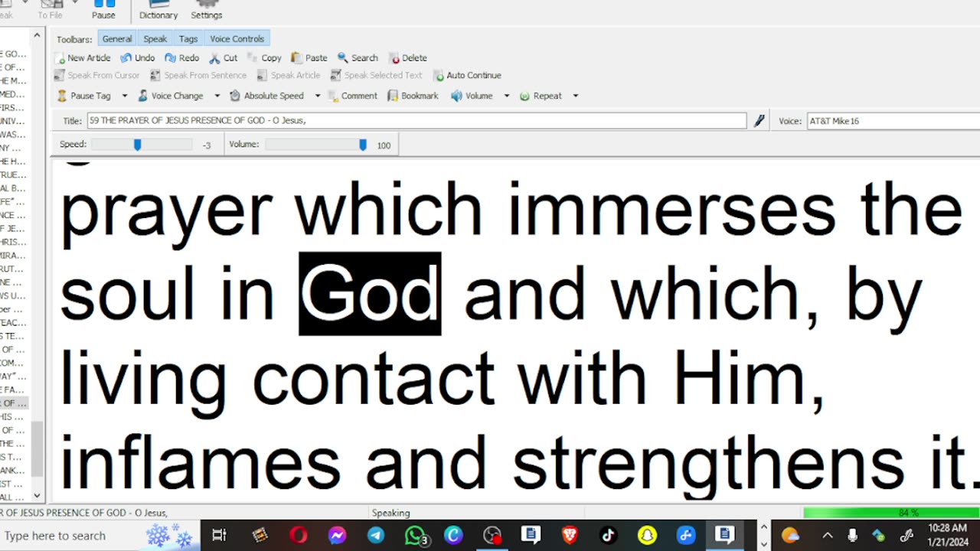Expand the Pause Tag dropdown arrow
980x551 pixels.
click(125, 96)
